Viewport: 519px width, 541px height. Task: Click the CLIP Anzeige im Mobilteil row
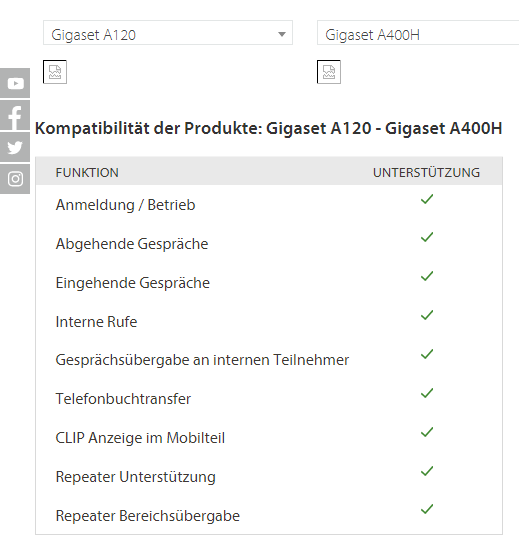point(269,437)
